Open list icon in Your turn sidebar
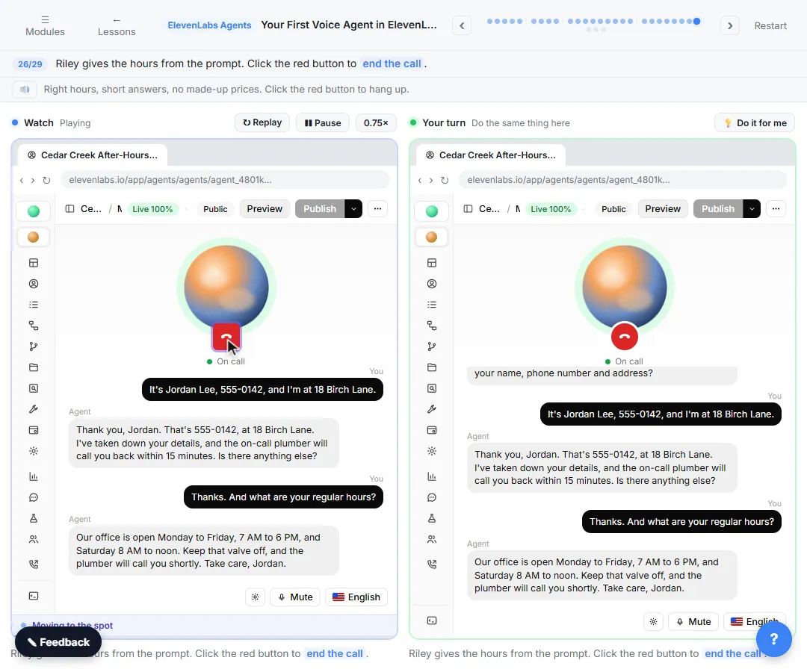 [432, 305]
